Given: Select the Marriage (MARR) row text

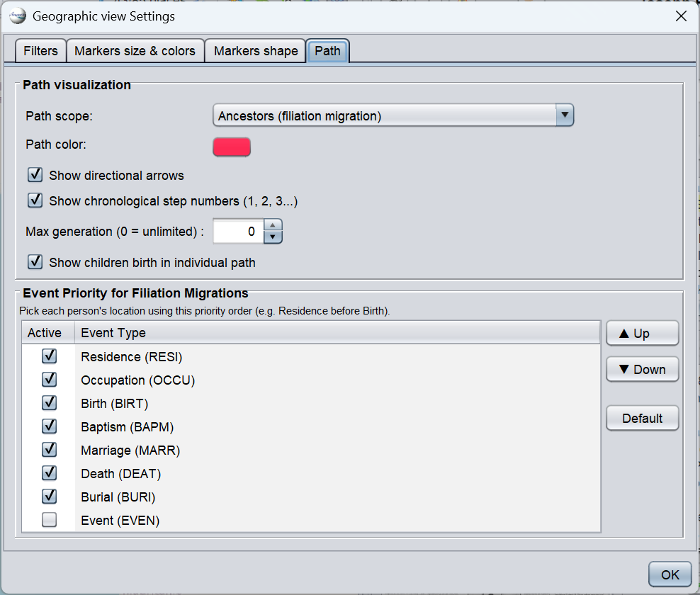Looking at the screenshot, I should [130, 450].
